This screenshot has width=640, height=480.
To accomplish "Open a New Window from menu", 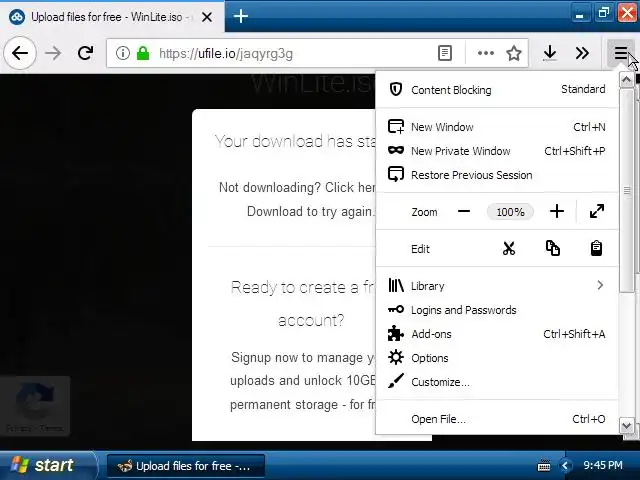I will pos(497,127).
